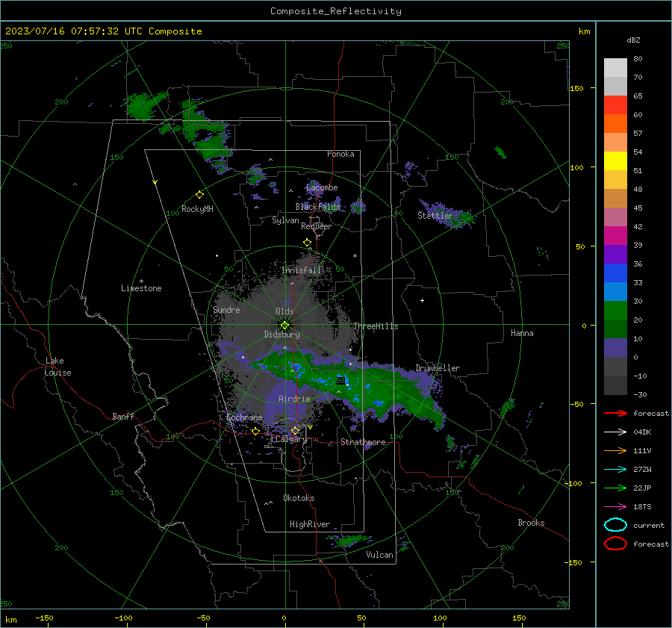This screenshot has width=672, height=628.
Task: Click the RockyMH label
Action: [x=197, y=209]
